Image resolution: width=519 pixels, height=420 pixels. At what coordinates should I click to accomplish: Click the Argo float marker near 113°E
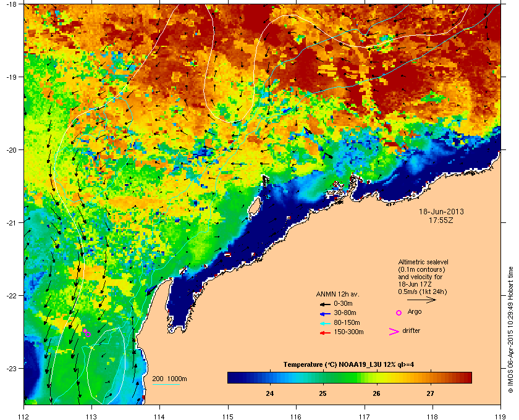(x=86, y=333)
